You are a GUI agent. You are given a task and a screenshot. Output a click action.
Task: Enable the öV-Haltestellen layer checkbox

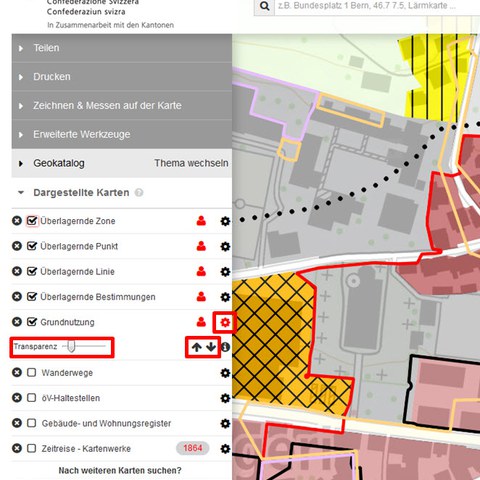coord(32,398)
